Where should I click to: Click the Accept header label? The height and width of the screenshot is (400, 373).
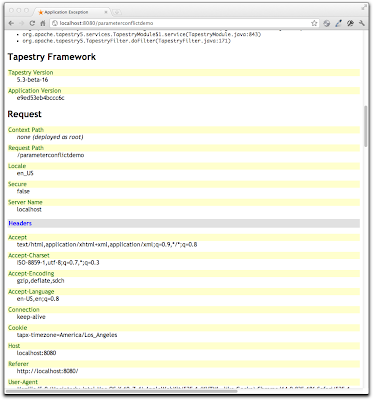[17, 237]
